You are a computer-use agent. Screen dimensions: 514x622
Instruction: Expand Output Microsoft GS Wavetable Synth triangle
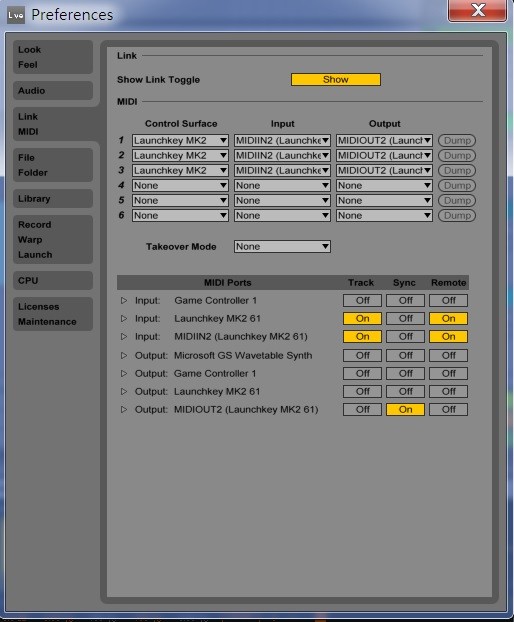click(124, 355)
